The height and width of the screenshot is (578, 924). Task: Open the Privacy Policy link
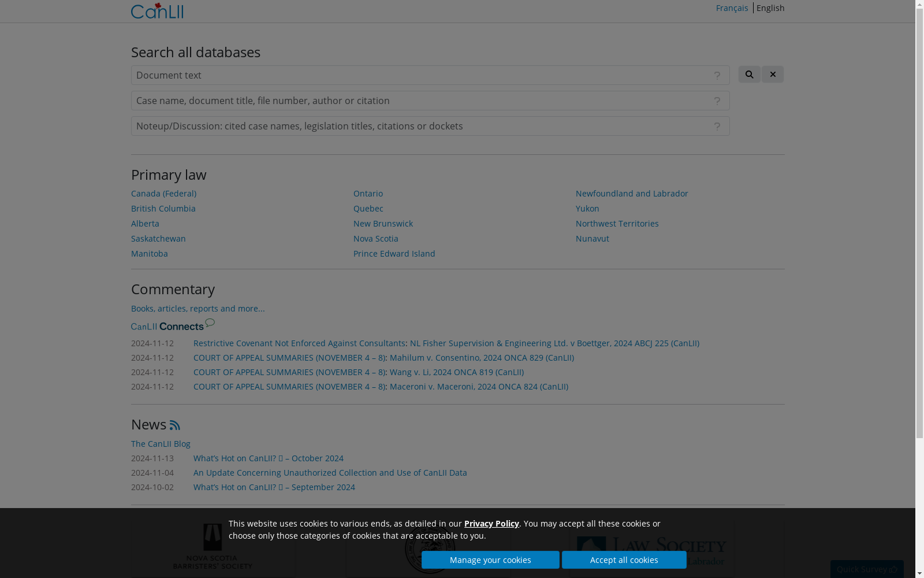point(491,524)
